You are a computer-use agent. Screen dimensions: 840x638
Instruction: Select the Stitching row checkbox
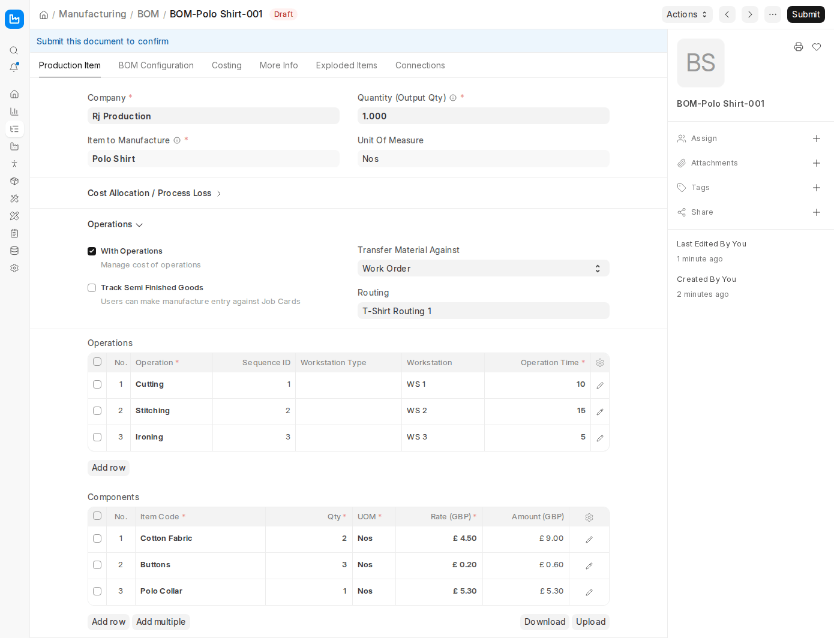tap(97, 411)
